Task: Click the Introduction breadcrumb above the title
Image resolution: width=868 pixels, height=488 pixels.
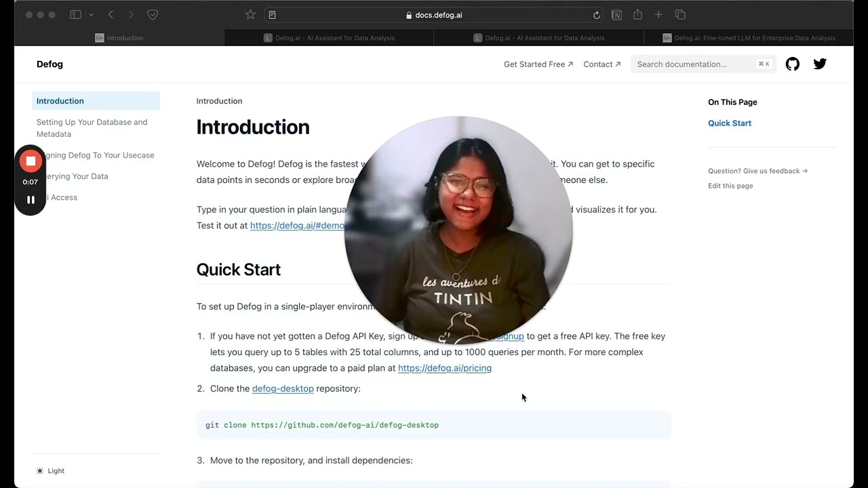Action: 219,101
